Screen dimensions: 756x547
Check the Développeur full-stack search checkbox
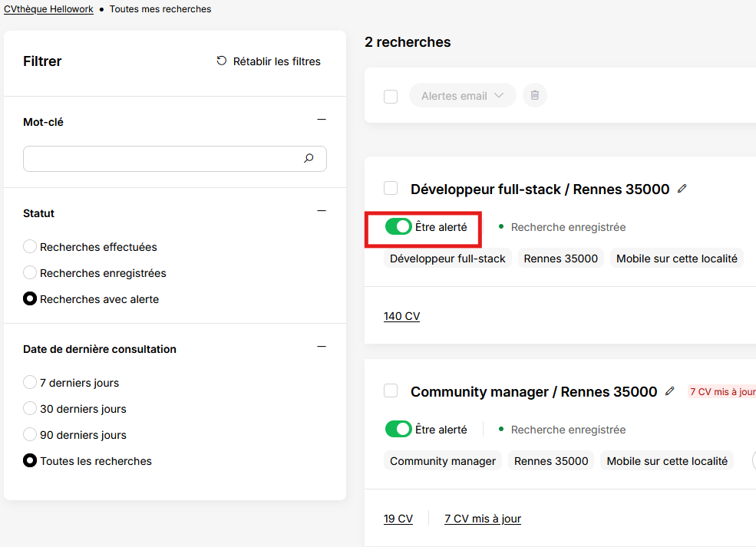[x=391, y=188]
